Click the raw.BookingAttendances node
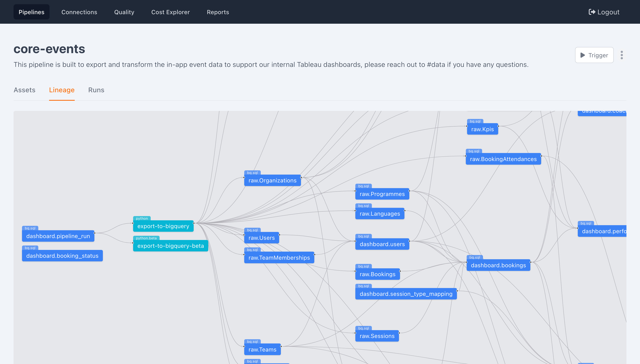640x364 pixels. point(503,159)
